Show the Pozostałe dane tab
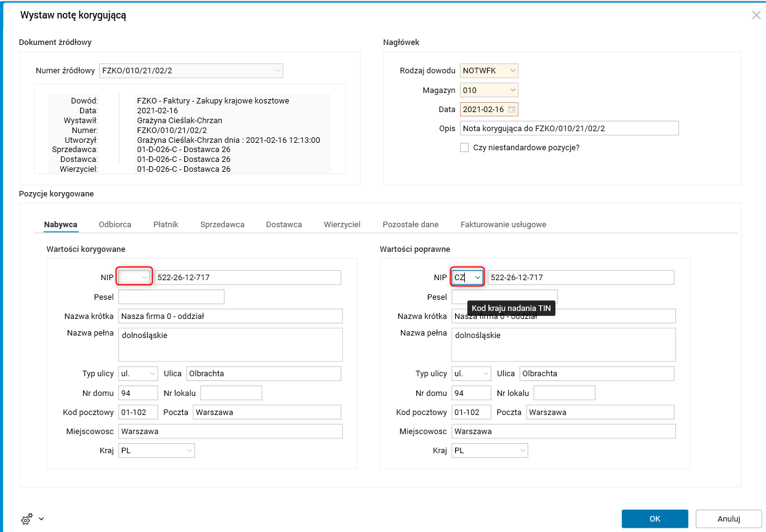766x532 pixels. 411,225
